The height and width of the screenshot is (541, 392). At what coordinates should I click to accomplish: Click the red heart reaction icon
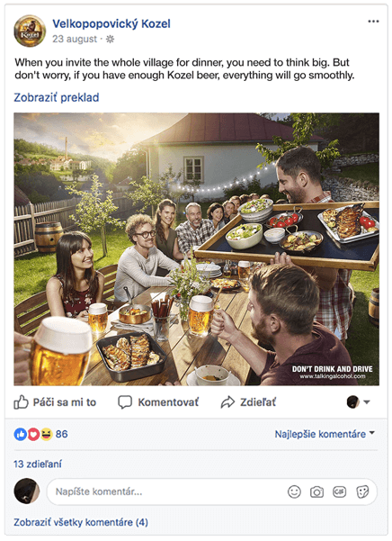tap(33, 434)
